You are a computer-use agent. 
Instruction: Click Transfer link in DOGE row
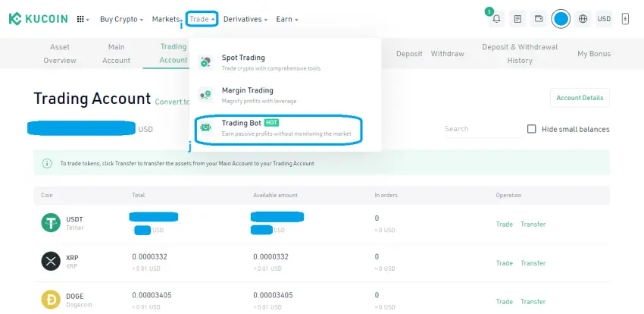click(533, 302)
